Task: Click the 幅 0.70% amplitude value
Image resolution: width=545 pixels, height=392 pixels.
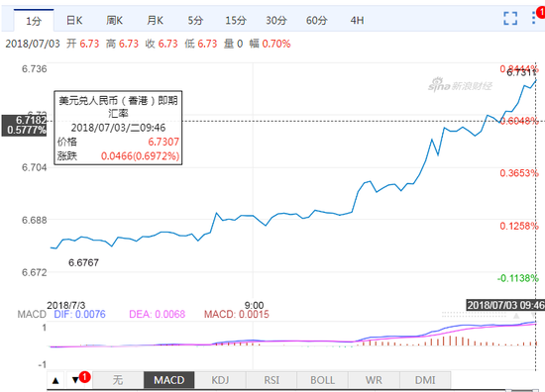Action: point(270,44)
